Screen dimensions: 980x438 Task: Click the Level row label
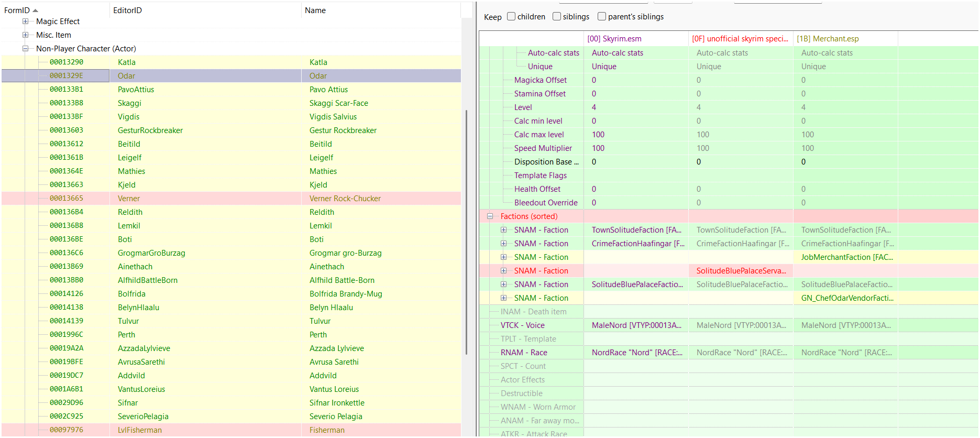523,107
